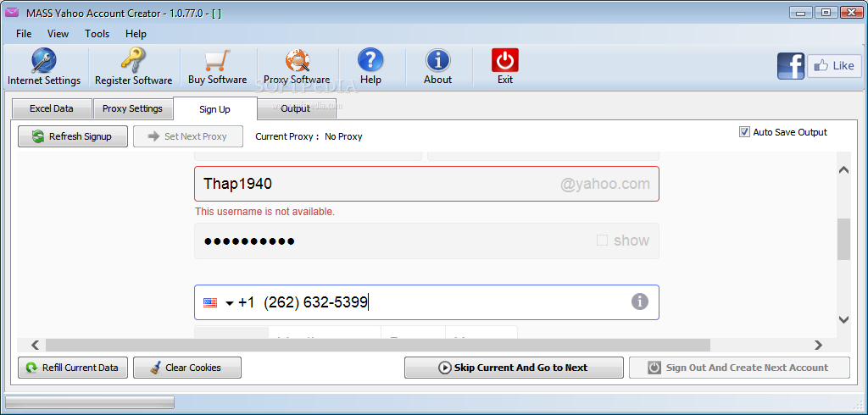Image resolution: width=868 pixels, height=415 pixels.
Task: Click the Set Next Proxy button
Action: pyautogui.click(x=187, y=136)
